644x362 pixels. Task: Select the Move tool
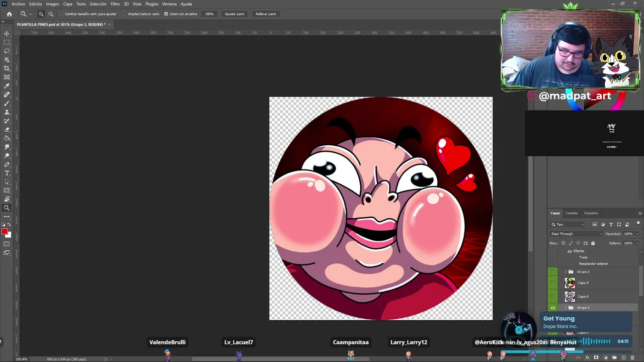pyautogui.click(x=7, y=34)
